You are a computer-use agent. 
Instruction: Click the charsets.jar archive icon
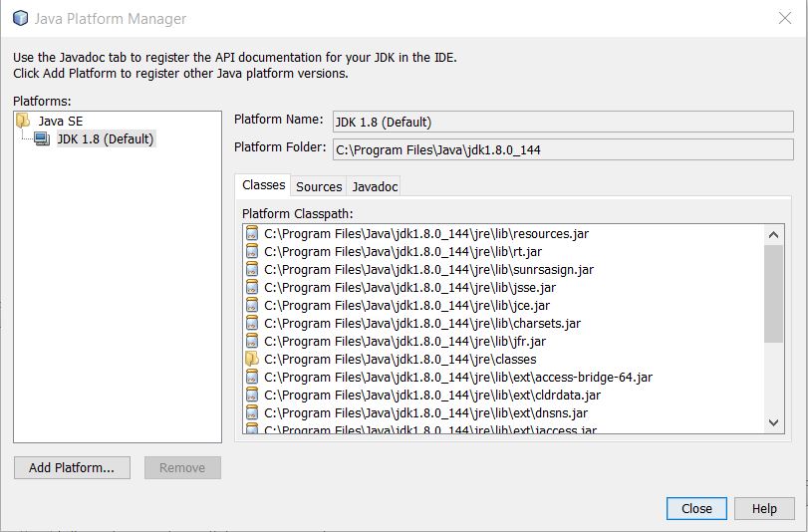pyautogui.click(x=252, y=324)
